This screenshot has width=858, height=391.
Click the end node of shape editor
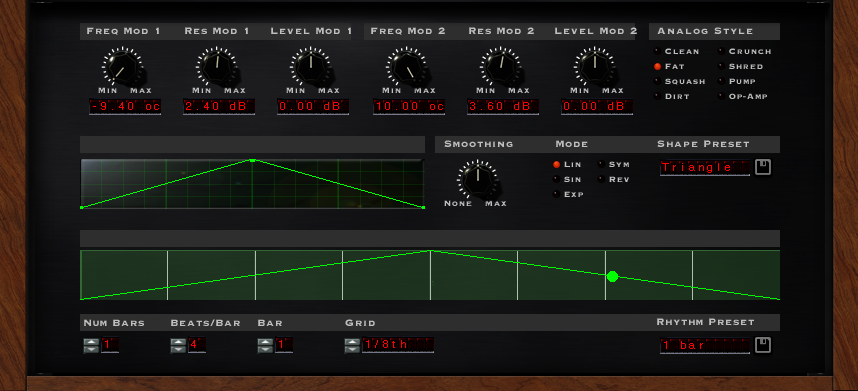tap(423, 207)
